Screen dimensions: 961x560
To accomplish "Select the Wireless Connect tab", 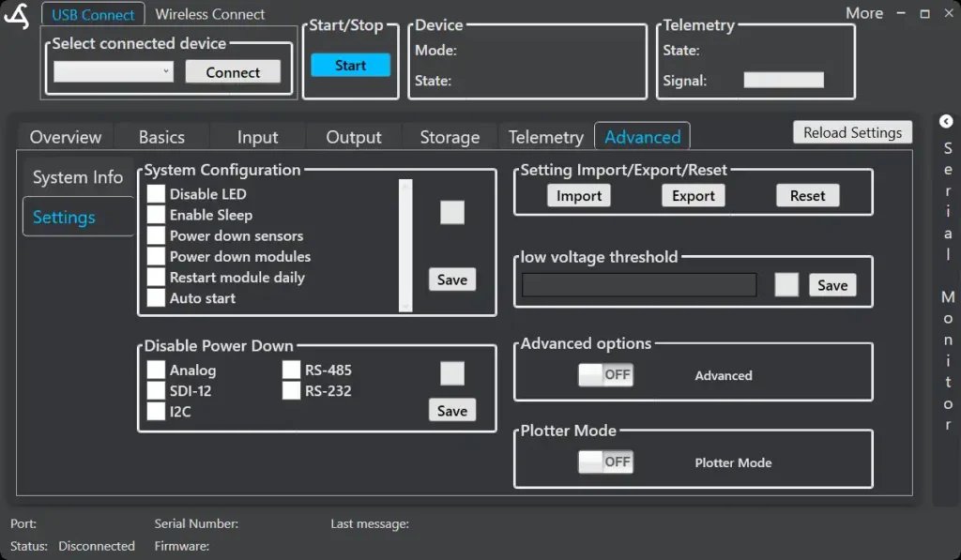I will (x=209, y=14).
